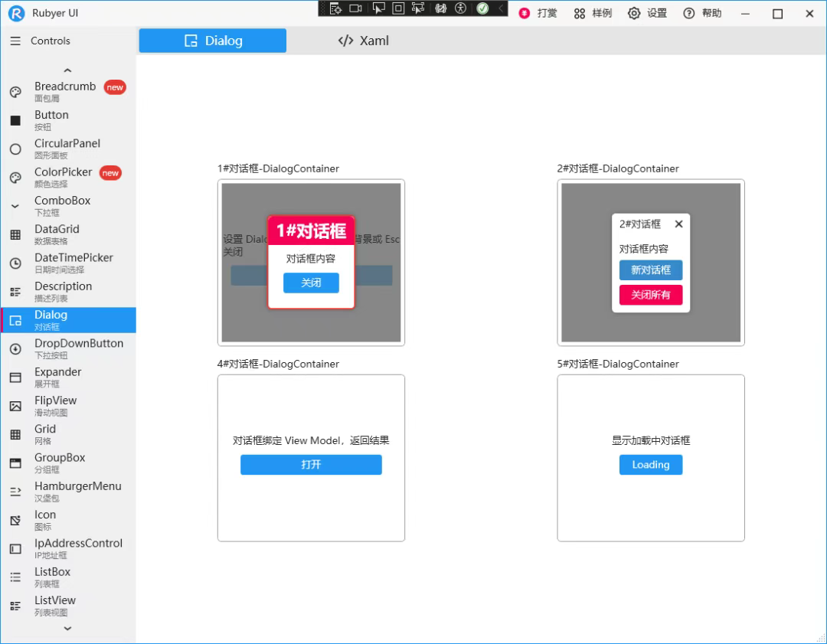Click the 1#对话框-DialogContainer label
This screenshot has width=827, height=644.
point(278,168)
